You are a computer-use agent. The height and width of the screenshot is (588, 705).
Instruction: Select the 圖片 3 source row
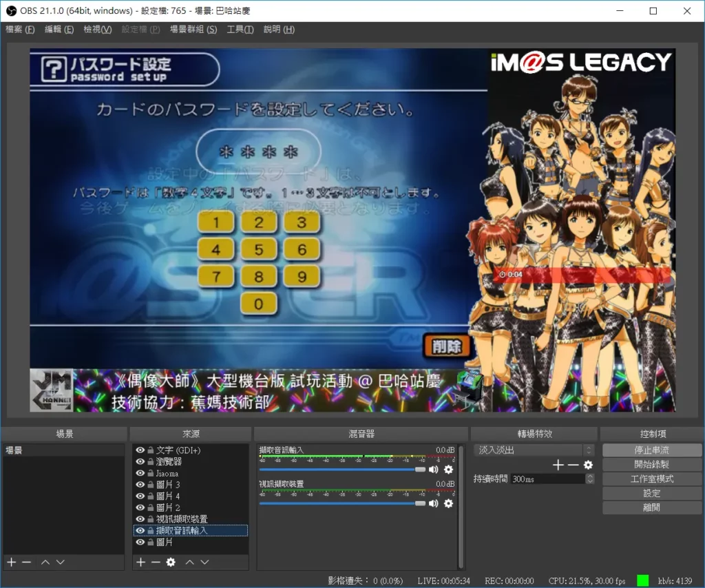click(x=191, y=485)
